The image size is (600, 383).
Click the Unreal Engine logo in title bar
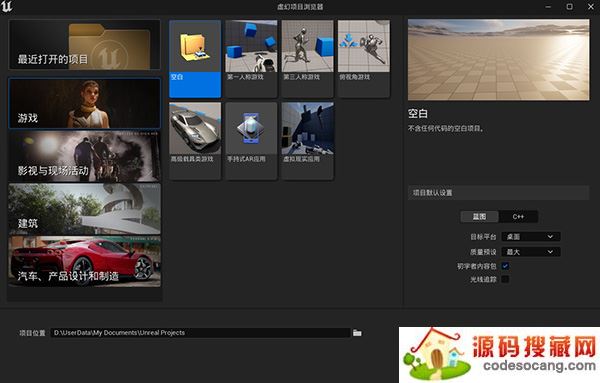(x=7, y=7)
